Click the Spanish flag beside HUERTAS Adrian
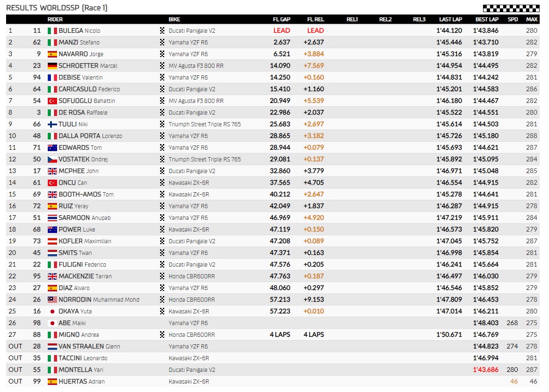 [x=52, y=382]
